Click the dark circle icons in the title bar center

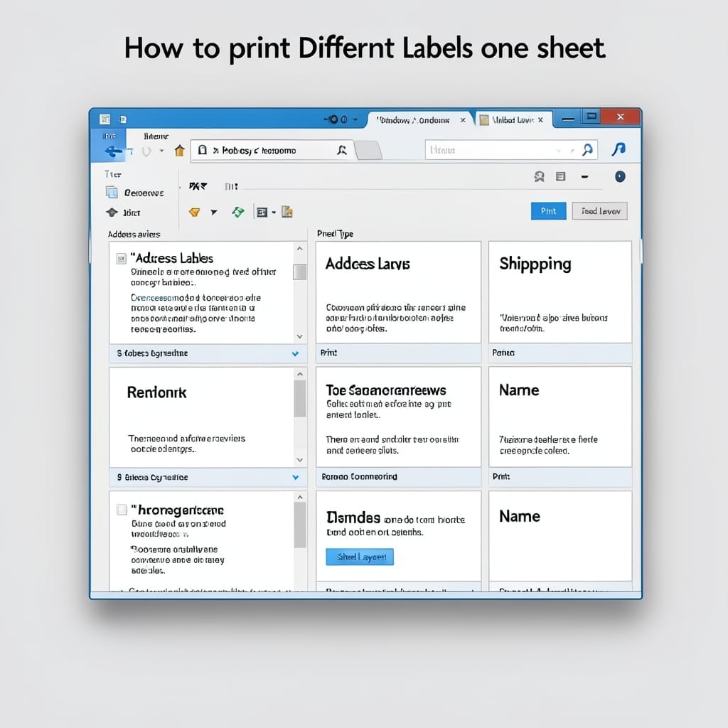[338, 119]
